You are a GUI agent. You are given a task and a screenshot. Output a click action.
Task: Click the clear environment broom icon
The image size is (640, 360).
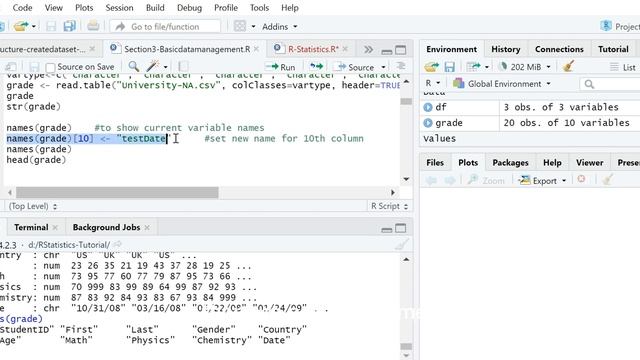(568, 67)
